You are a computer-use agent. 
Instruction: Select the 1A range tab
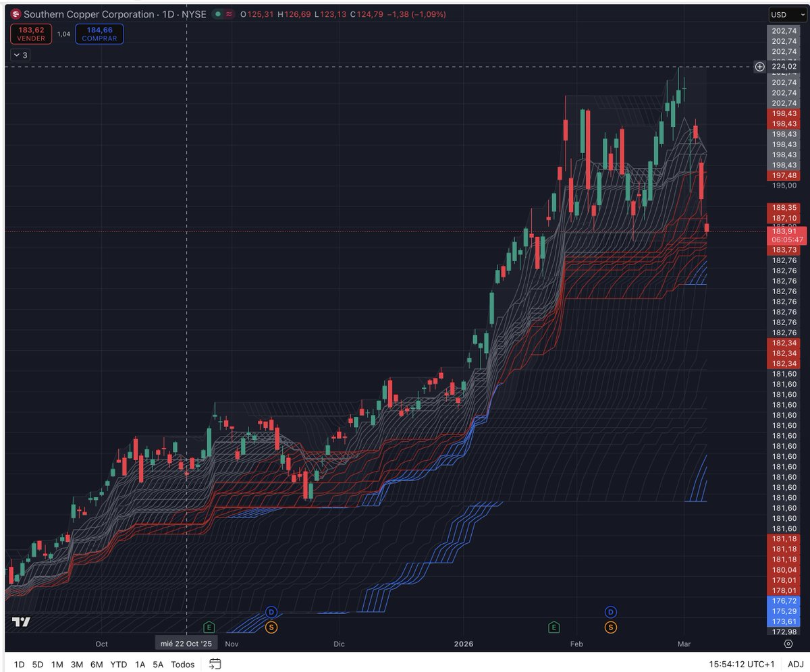click(140, 665)
